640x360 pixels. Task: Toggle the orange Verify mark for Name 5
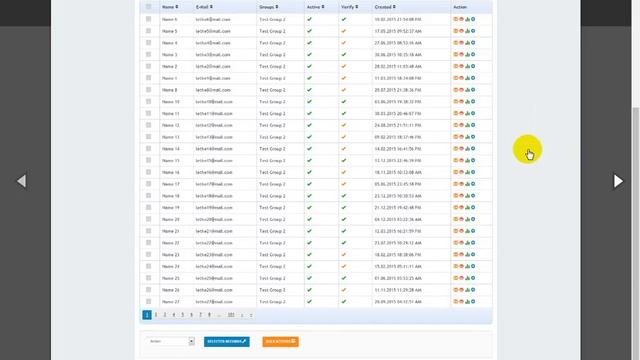click(x=344, y=31)
